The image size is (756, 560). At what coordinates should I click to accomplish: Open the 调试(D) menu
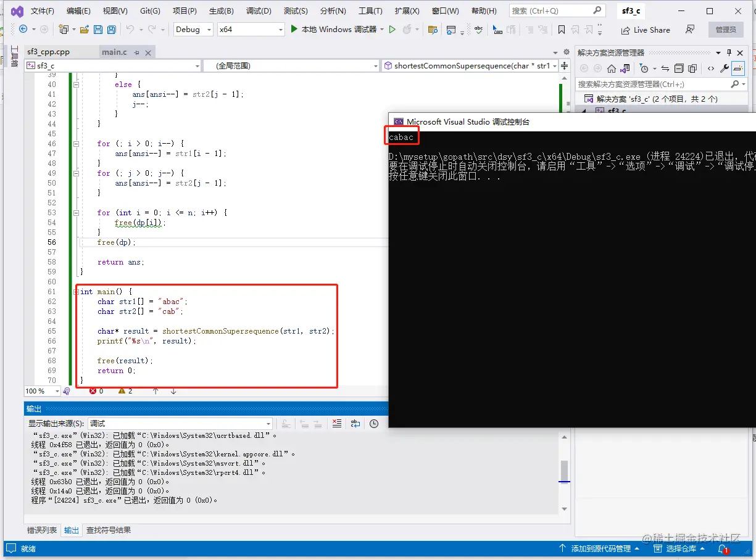click(259, 10)
